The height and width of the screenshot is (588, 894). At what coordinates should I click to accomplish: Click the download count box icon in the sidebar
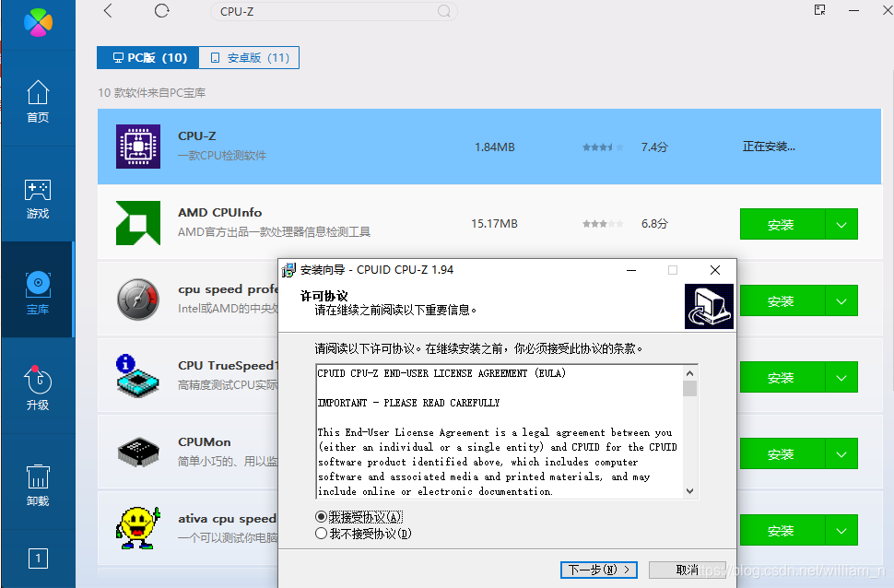38,559
